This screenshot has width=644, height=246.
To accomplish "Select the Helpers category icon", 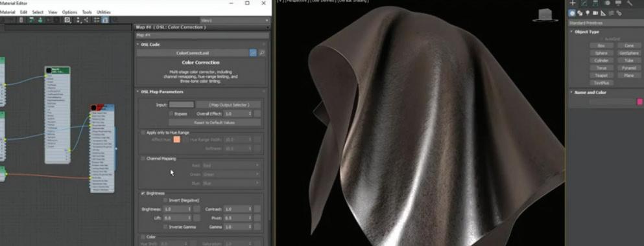I will point(603,13).
